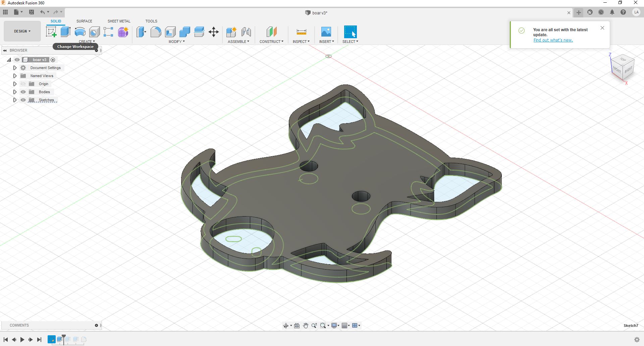Dismiss the update notification
This screenshot has height=346, width=644.
pyautogui.click(x=602, y=28)
